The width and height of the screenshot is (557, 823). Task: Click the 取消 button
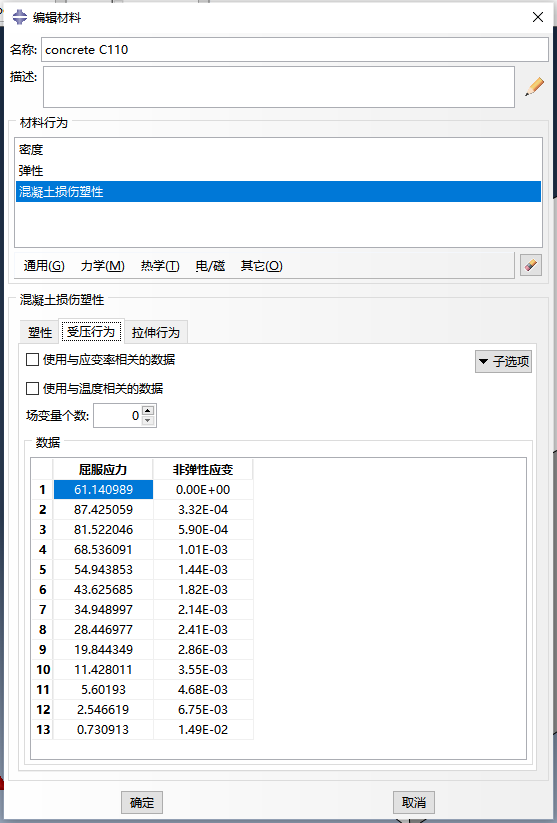point(414,803)
